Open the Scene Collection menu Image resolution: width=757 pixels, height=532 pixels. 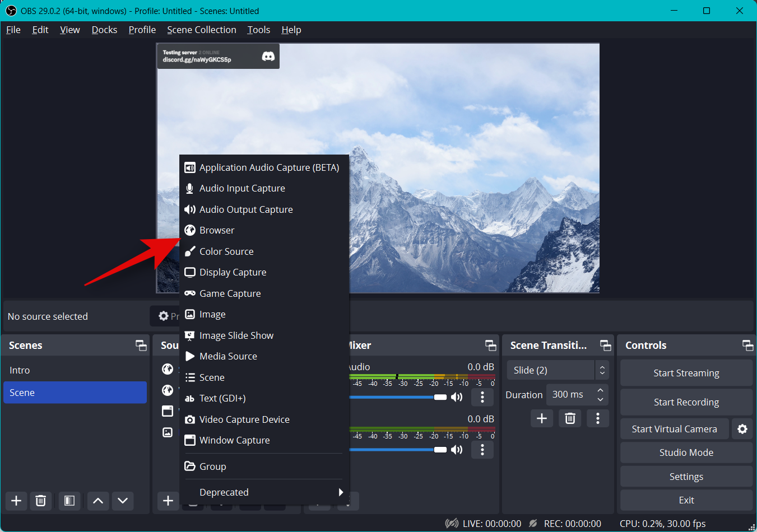pos(202,30)
